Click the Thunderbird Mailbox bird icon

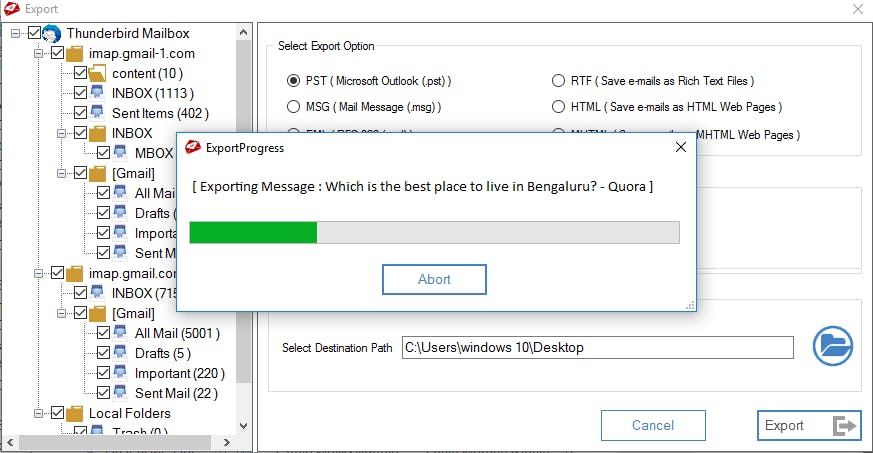(x=52, y=33)
